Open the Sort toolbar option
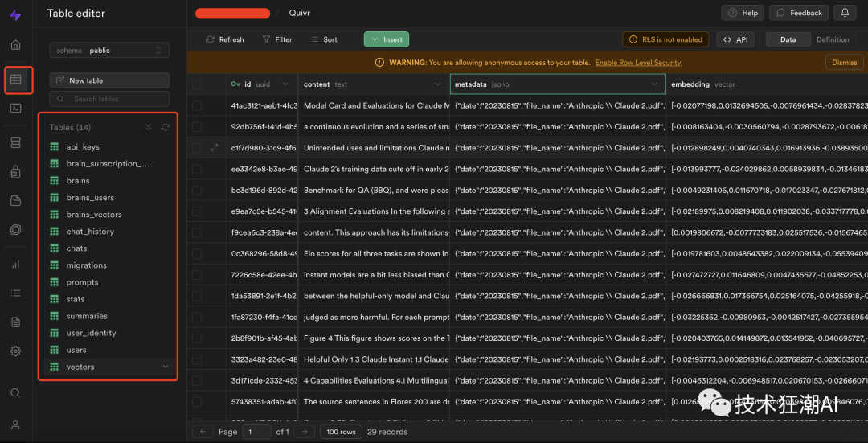868x443 pixels. [x=325, y=39]
